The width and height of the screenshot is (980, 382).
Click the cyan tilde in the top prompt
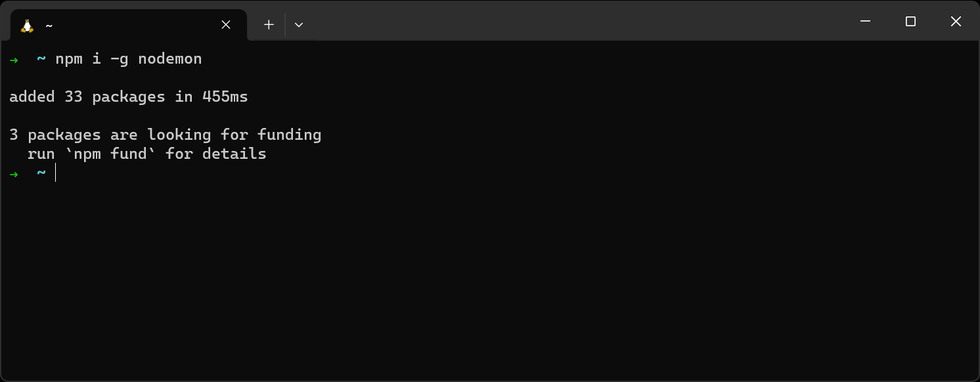(40, 58)
